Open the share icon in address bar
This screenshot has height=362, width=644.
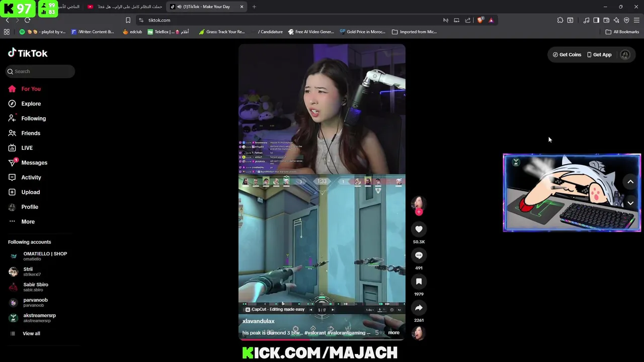(468, 20)
